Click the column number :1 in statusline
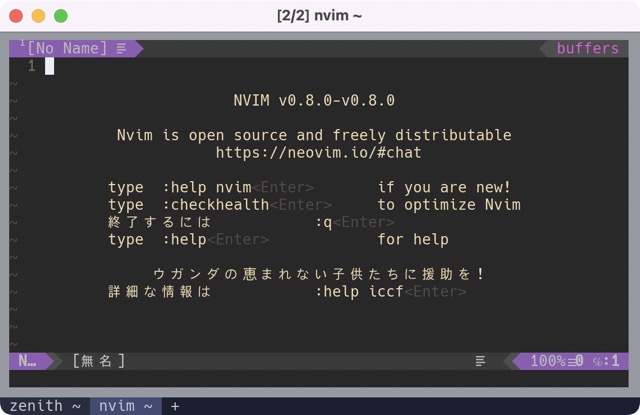Screen dimensions: 640x415 (x=611, y=361)
